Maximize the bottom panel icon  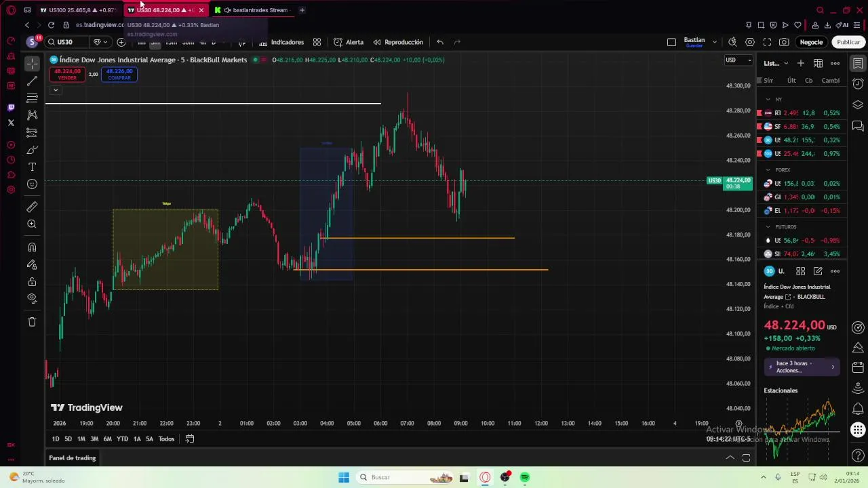746,458
